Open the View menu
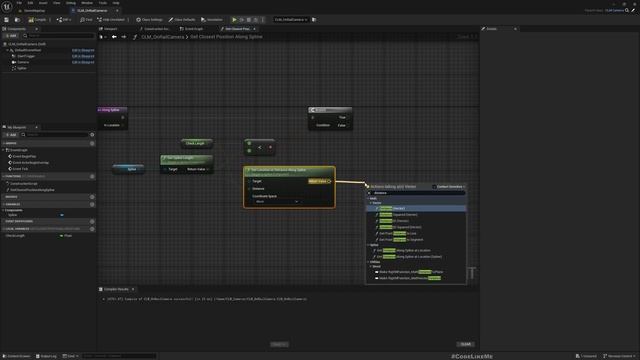 coord(56,3)
